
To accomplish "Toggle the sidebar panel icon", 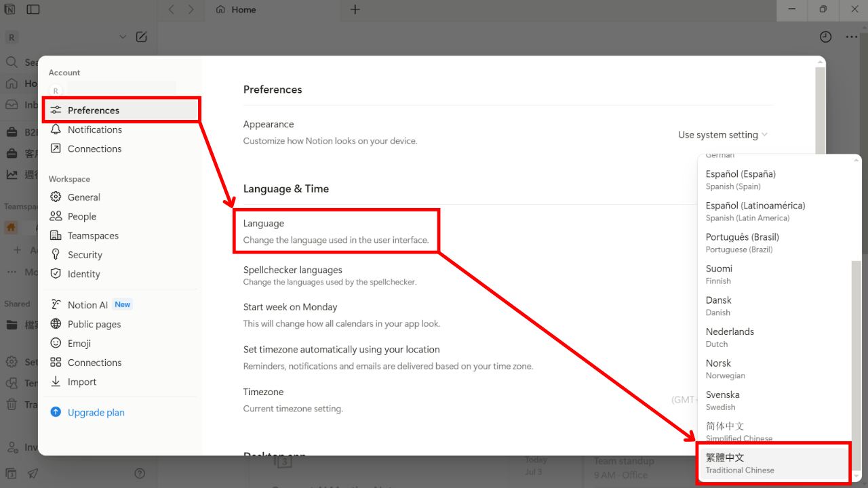I will tap(33, 9).
